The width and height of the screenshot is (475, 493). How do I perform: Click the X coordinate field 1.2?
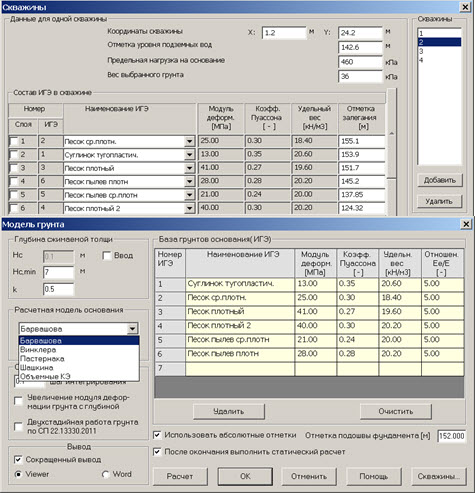(x=284, y=33)
